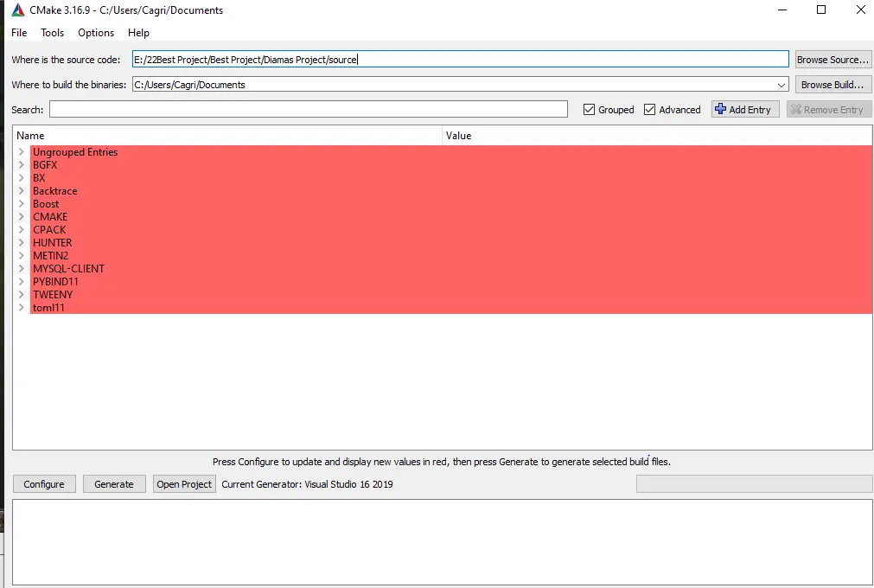Expand the MYSQL-CLIENT group
This screenshot has width=874, height=588.
coord(22,269)
